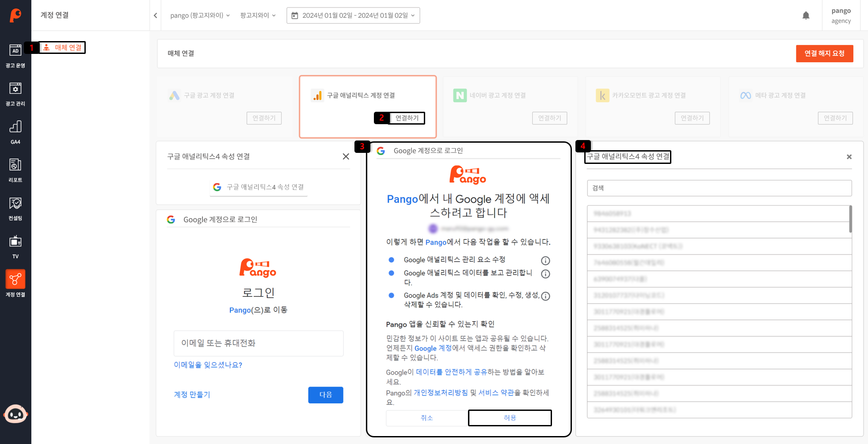Image resolution: width=868 pixels, height=444 pixels.
Task: Click the Pango logo at top left
Action: (15, 15)
